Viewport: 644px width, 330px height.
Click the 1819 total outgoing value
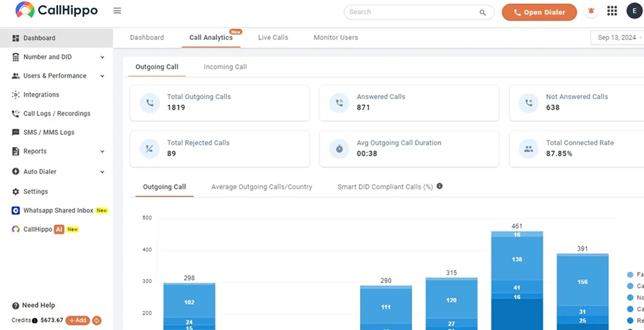[176, 108]
